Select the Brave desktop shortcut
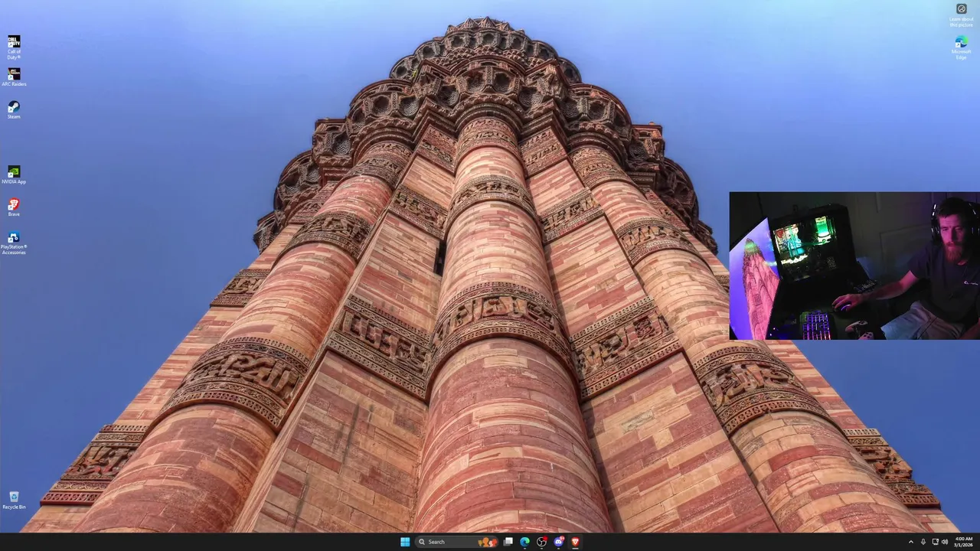The height and width of the screenshot is (551, 980). [14, 207]
